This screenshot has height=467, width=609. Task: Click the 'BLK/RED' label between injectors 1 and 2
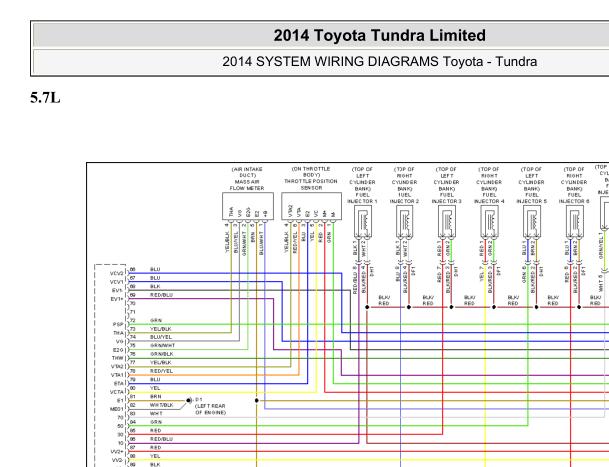(384, 300)
